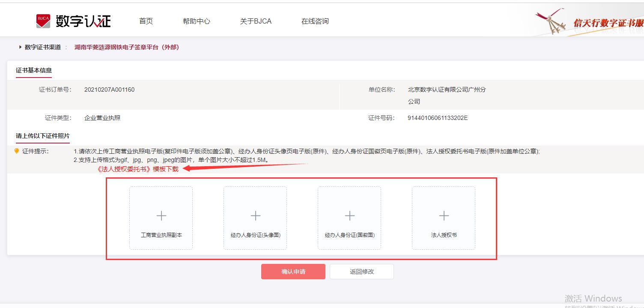Screen dimensions: 644x308
Task: Submit with the 确认申请 button
Action: tap(293, 271)
